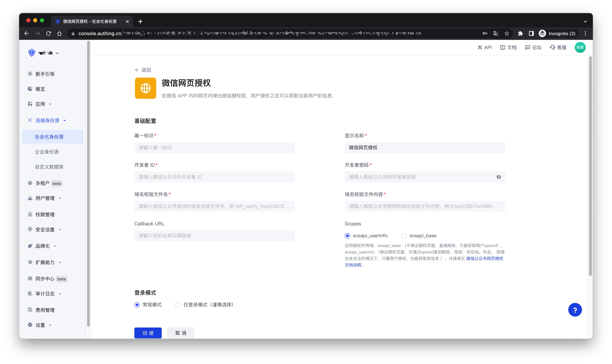Click the green user avatar

[x=580, y=48]
